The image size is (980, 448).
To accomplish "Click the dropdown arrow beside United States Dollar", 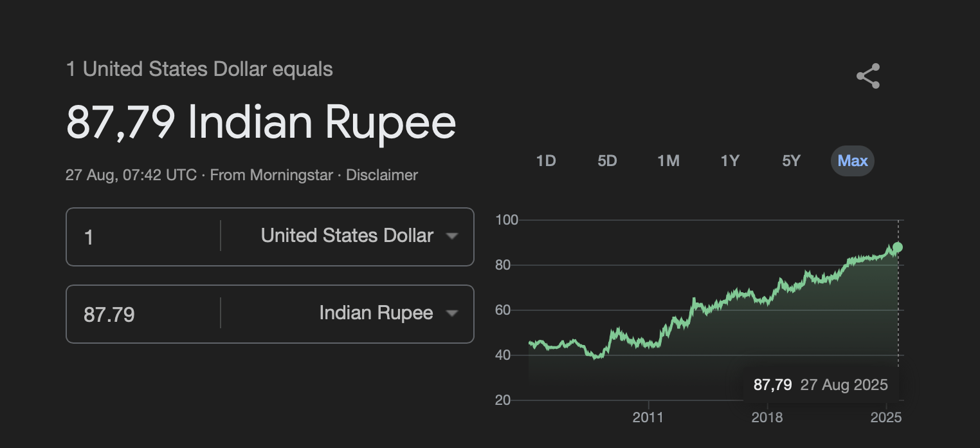I will pyautogui.click(x=452, y=236).
